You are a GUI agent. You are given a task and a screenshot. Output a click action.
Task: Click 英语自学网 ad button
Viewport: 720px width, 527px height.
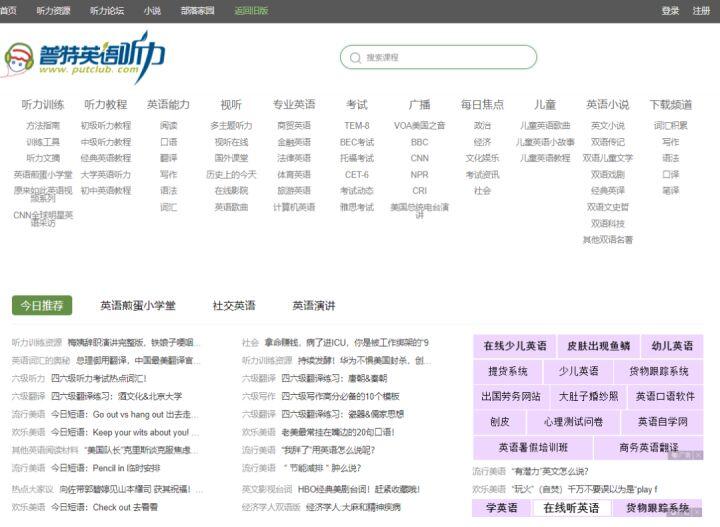click(x=662, y=421)
